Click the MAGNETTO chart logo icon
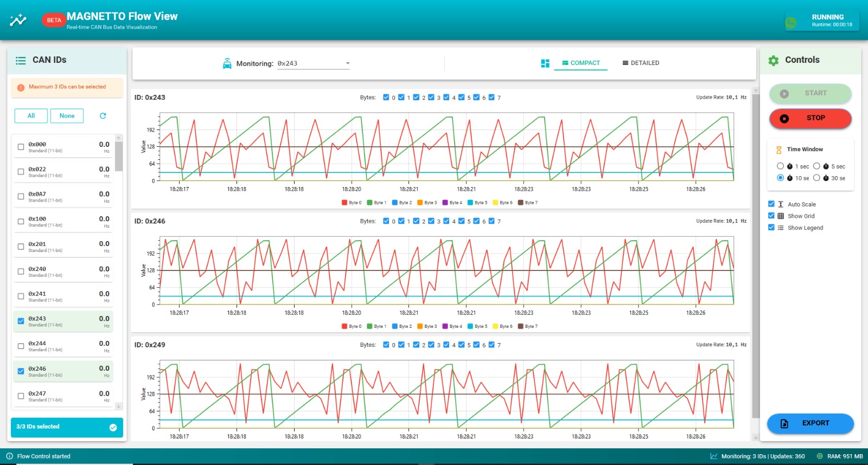Viewport: 868px width, 465px height. point(18,20)
